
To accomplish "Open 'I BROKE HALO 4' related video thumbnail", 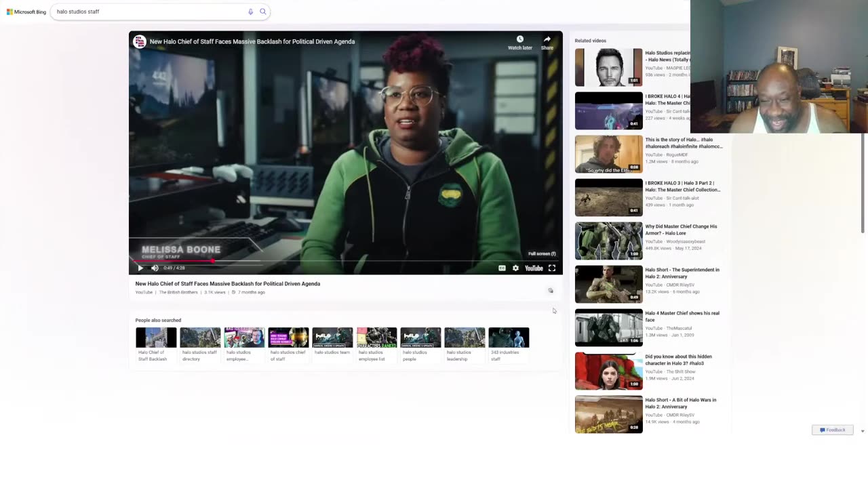I will coord(608,110).
